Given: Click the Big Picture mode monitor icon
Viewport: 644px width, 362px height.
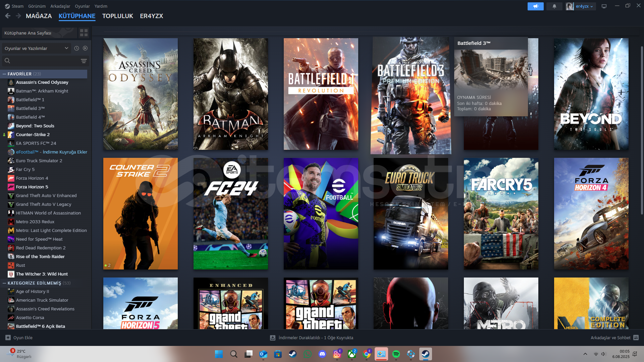Looking at the screenshot, I should 604,6.
